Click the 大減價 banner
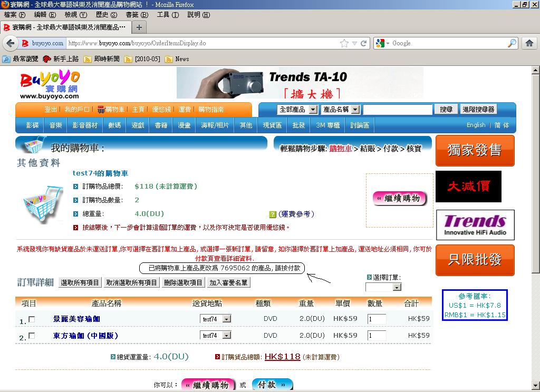Screen dimensions: 540x392 coord(468,187)
